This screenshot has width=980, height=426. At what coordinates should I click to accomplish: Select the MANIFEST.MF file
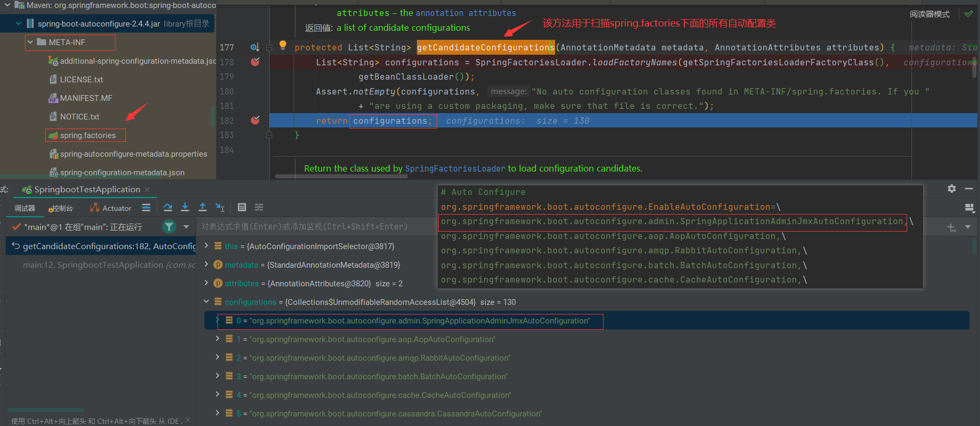point(86,98)
